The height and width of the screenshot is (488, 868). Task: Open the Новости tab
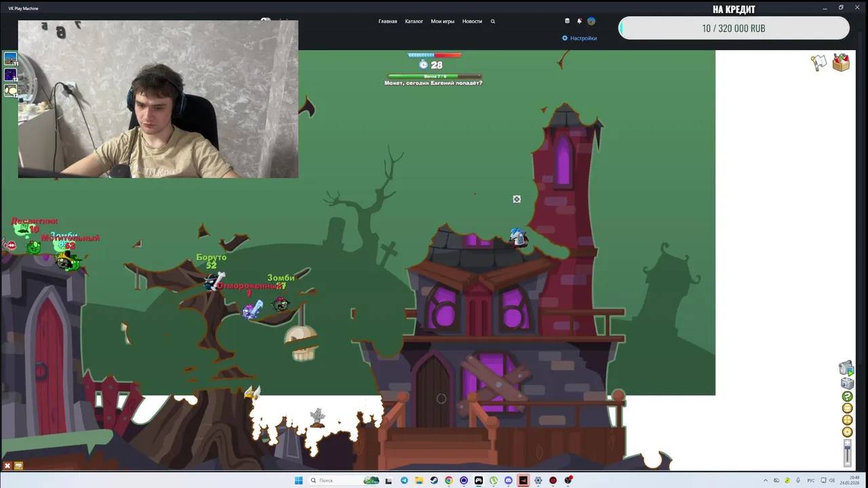tap(472, 21)
